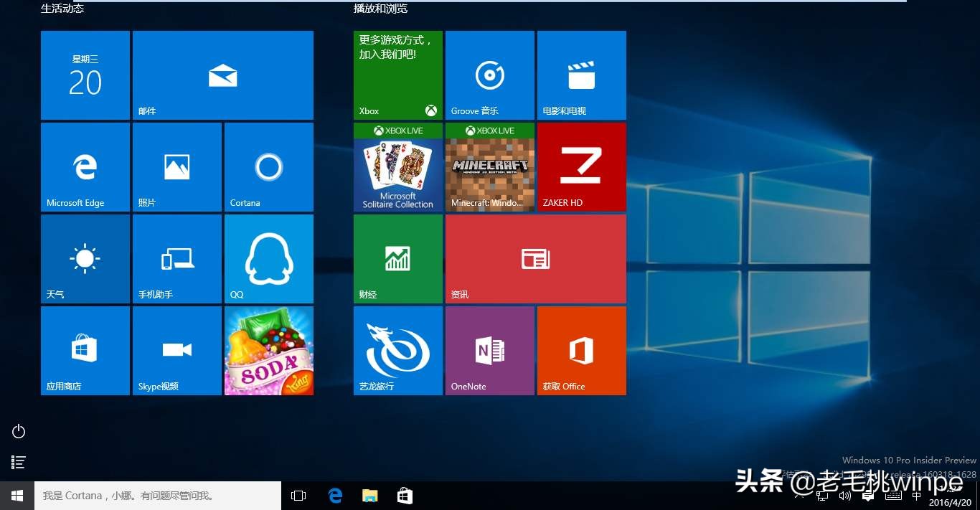
Task: Open the 照片 (Photos) app tile
Action: coord(176,166)
